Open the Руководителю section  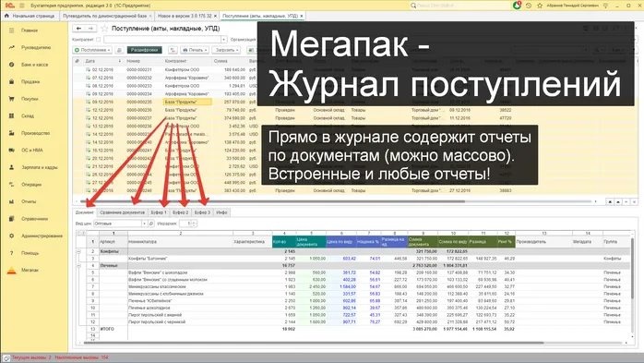[36, 48]
